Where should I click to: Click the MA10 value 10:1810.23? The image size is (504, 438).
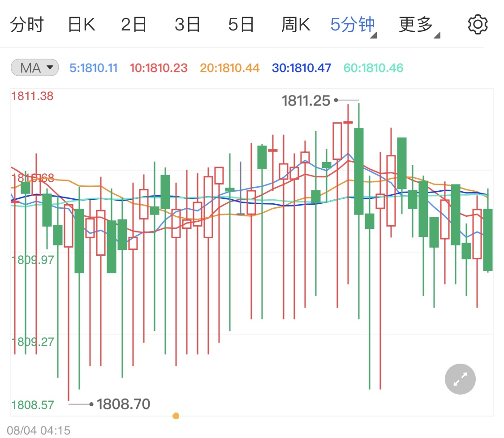[x=159, y=68]
